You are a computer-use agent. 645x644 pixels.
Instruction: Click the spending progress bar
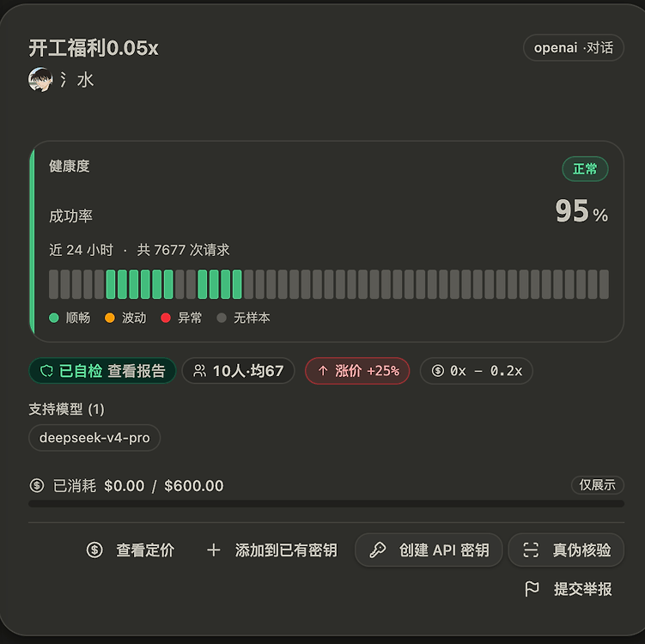pos(326,503)
